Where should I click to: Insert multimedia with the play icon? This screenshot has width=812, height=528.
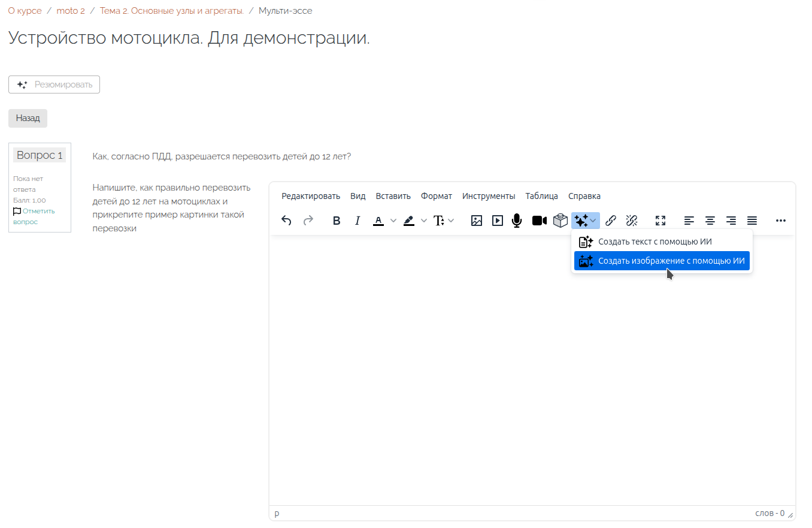pos(498,221)
